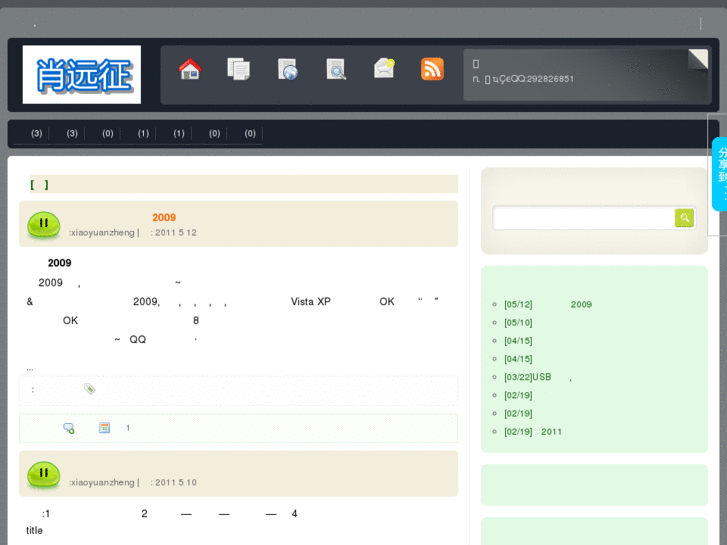Click the comment bubble icon under the first post
Viewport: 727px width, 545px height.
[69, 428]
